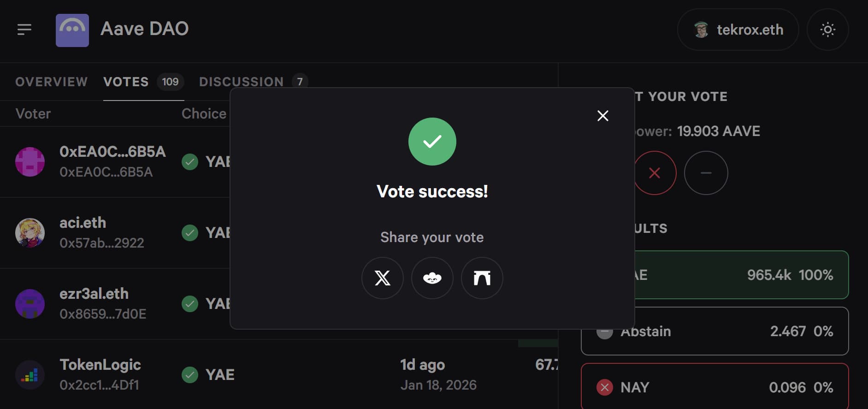Image resolution: width=868 pixels, height=409 pixels.
Task: Open aci.eth voter avatar
Action: (x=30, y=233)
